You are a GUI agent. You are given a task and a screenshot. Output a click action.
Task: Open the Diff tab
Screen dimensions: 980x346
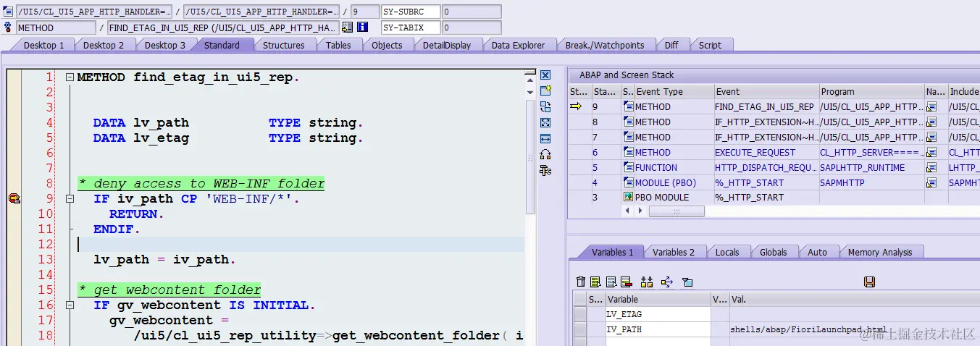tap(671, 45)
